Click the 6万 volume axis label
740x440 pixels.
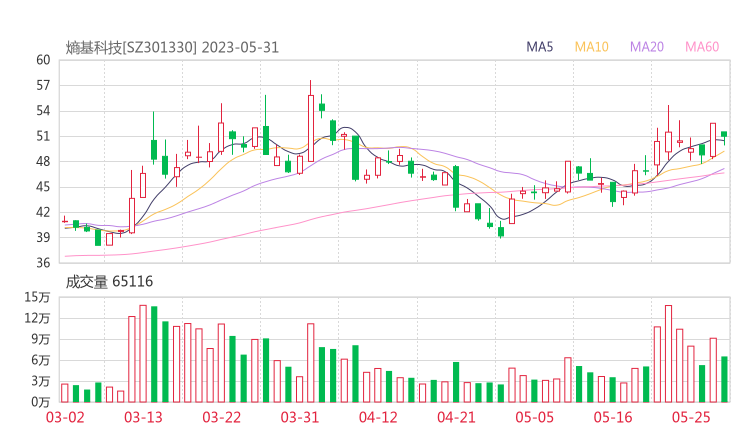[x=41, y=360]
